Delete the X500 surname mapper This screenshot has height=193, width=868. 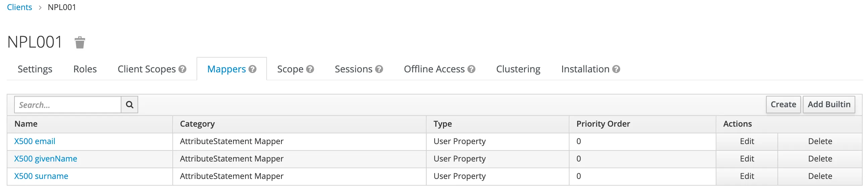tap(820, 176)
